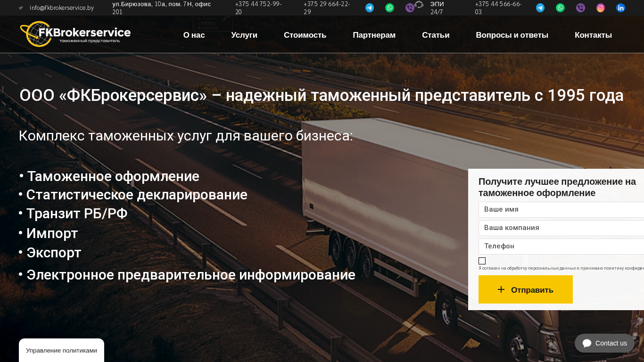
Task: Click Электронное предварительное информирование list item
Action: tap(187, 275)
